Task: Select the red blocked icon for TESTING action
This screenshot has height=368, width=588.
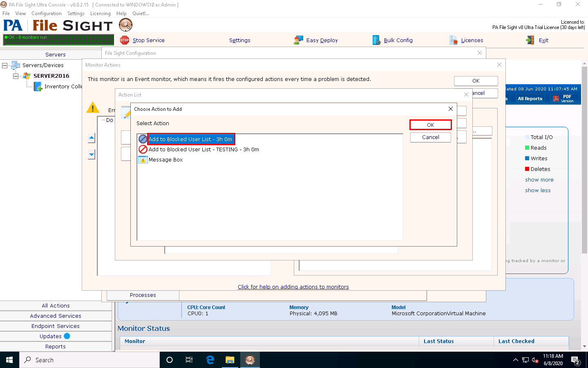Action: [143, 149]
